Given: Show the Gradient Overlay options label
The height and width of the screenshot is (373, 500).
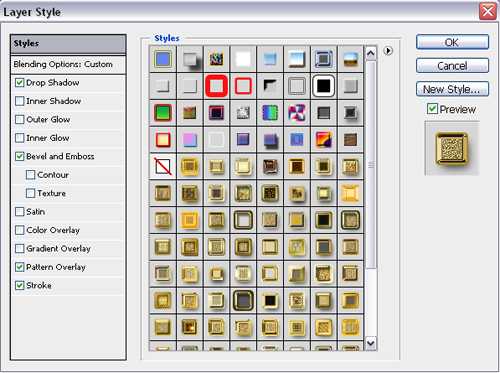Looking at the screenshot, I should tap(59, 249).
